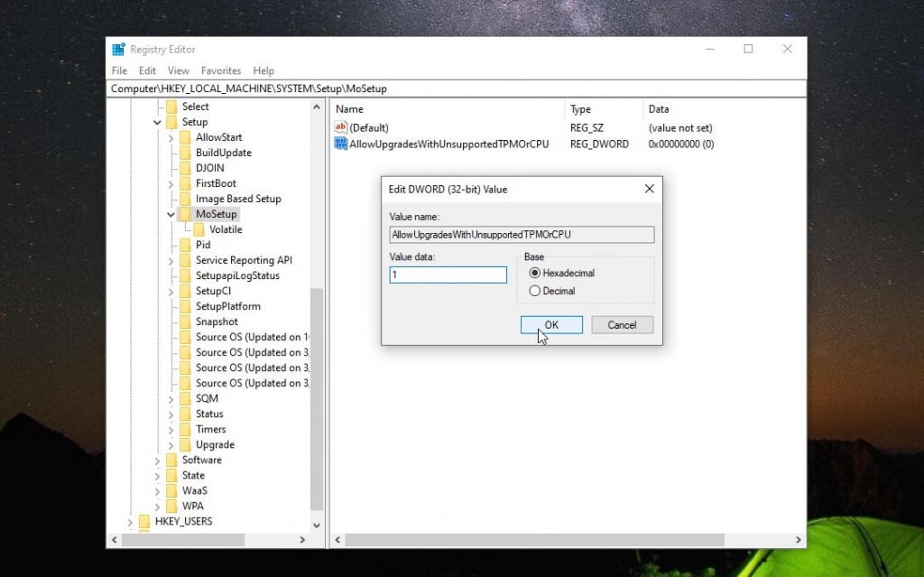924x577 pixels.
Task: Select the WPA key label
Action: pyautogui.click(x=193, y=506)
